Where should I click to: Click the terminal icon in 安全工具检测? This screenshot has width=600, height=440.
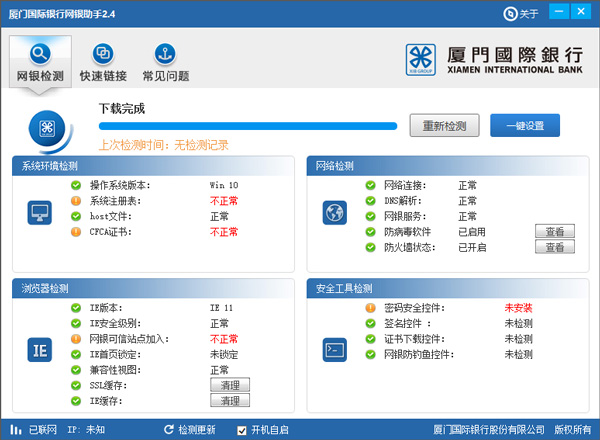[335, 350]
